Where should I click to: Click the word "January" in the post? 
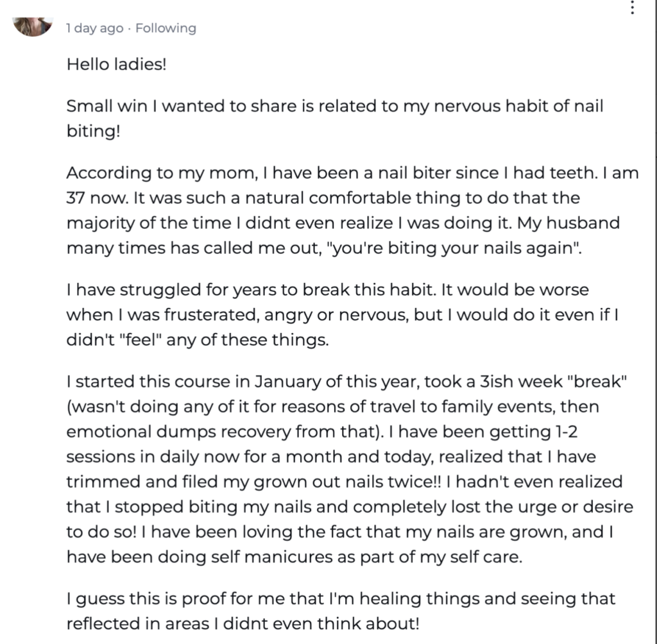click(x=294, y=381)
